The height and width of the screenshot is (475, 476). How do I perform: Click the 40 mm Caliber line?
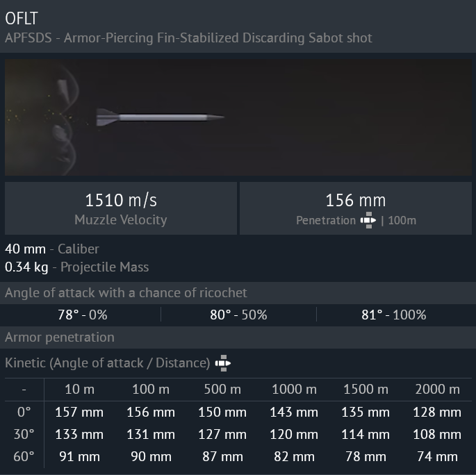coord(52,249)
